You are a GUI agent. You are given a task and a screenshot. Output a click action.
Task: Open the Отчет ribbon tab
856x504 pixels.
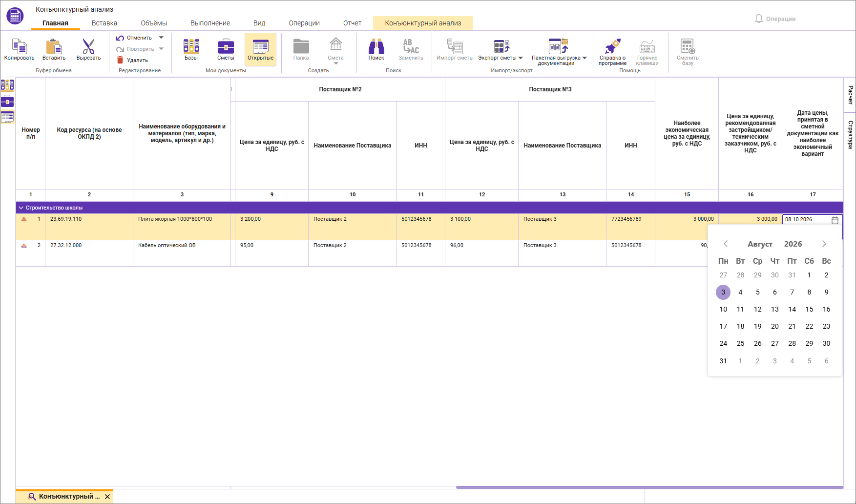coord(352,23)
